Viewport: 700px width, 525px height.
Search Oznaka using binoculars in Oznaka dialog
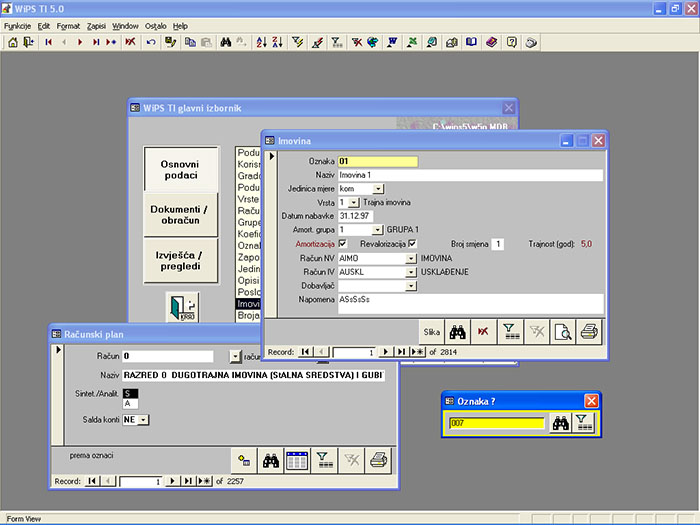click(560, 423)
